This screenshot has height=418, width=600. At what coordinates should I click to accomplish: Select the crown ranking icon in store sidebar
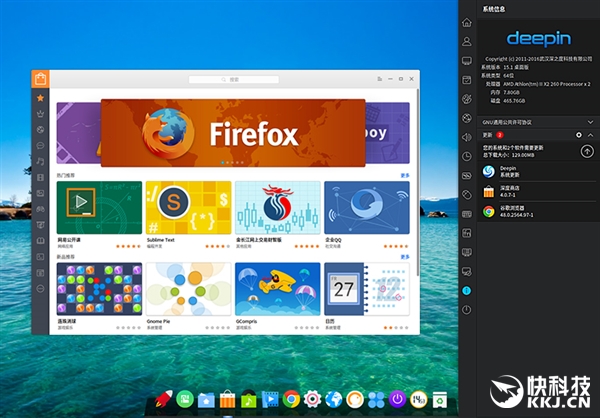40,114
